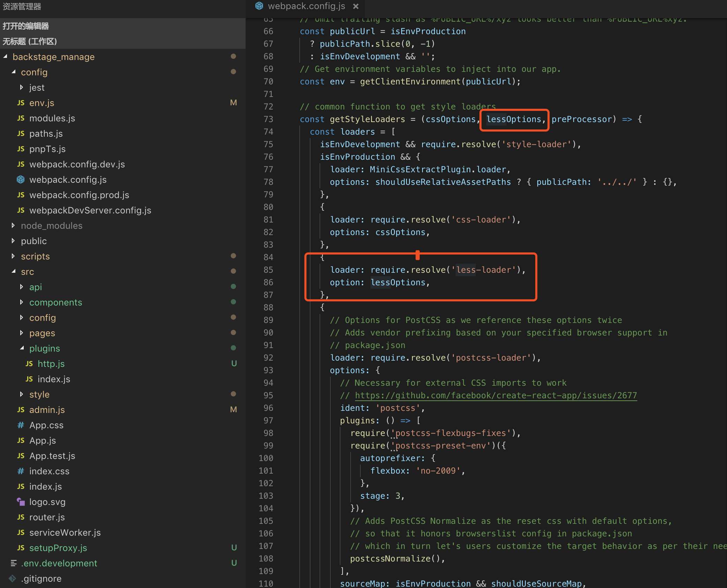Image resolution: width=727 pixels, height=588 pixels.
Task: Collapse the plugins folder
Action: coord(22,348)
